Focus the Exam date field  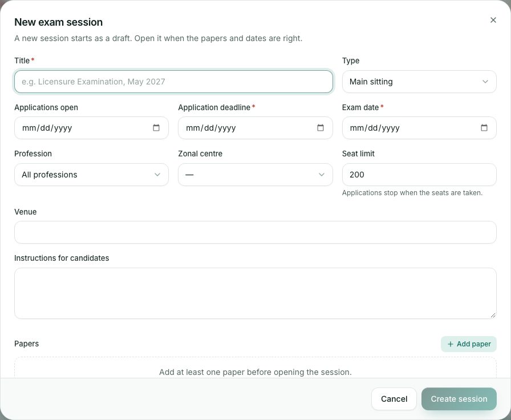pyautogui.click(x=419, y=128)
